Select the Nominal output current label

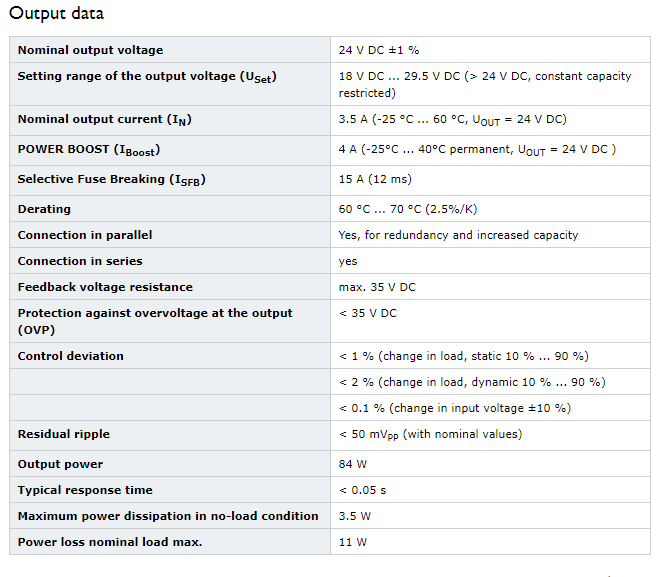coord(105,120)
